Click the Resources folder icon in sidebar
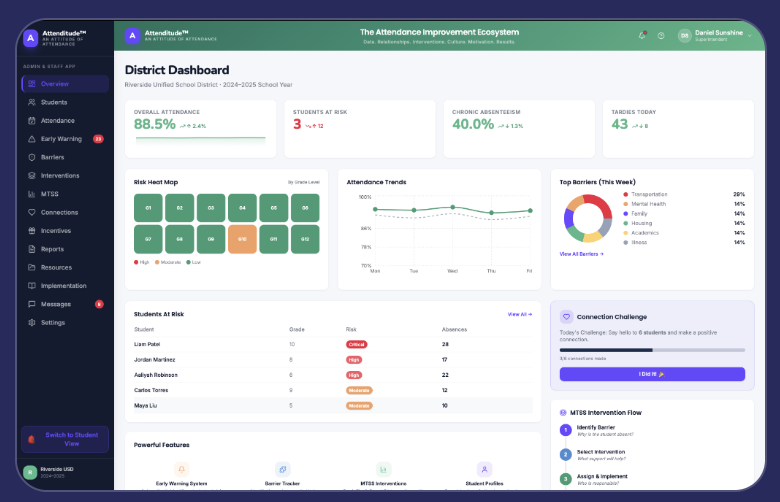The image size is (780, 502). [32, 268]
